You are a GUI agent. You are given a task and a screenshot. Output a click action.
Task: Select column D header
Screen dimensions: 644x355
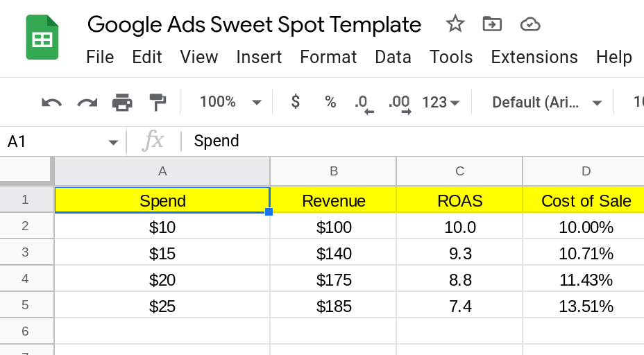tap(584, 171)
